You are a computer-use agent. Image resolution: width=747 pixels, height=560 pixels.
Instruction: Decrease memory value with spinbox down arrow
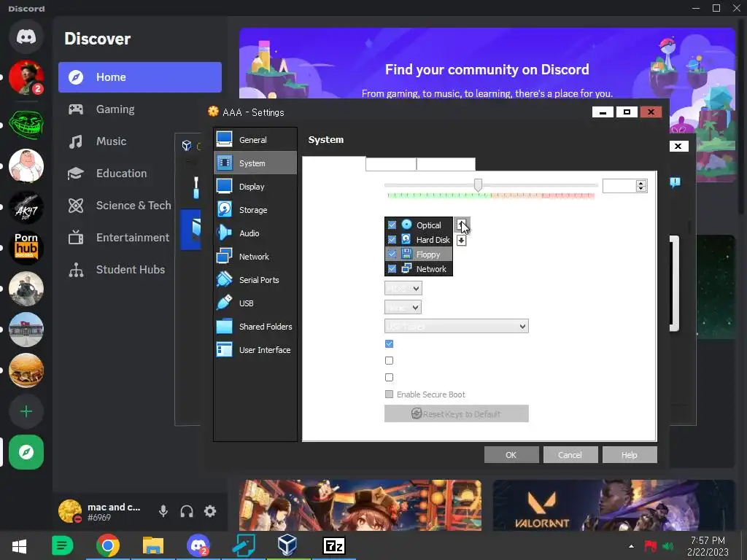tap(641, 189)
